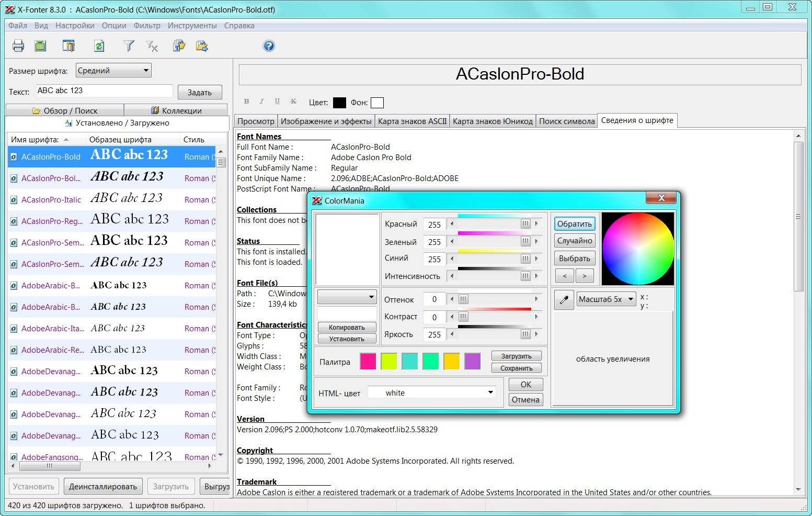Click right arrow of Контраст slider
This screenshot has height=516, width=812.
coord(536,317)
